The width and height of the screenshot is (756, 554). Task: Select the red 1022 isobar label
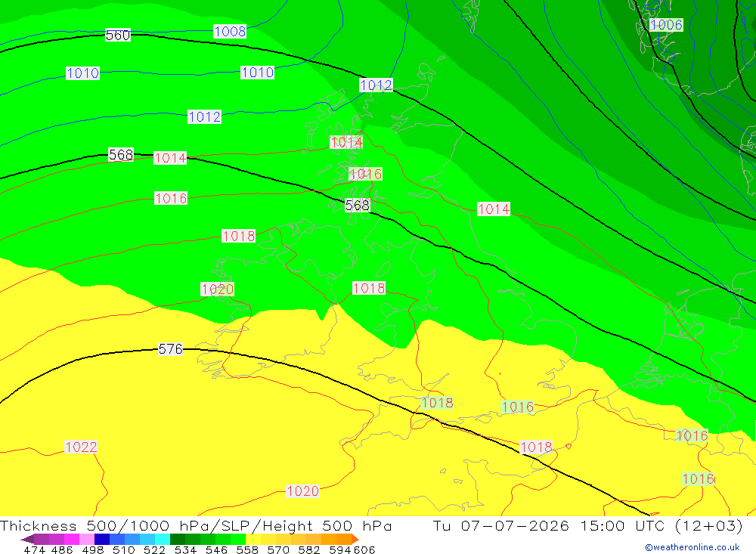tap(81, 447)
